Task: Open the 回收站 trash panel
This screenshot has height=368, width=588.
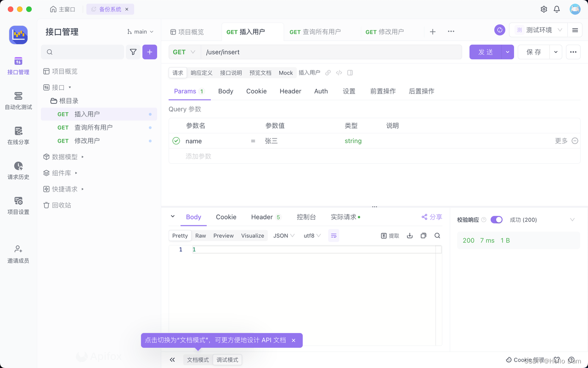Action: pyautogui.click(x=57, y=205)
